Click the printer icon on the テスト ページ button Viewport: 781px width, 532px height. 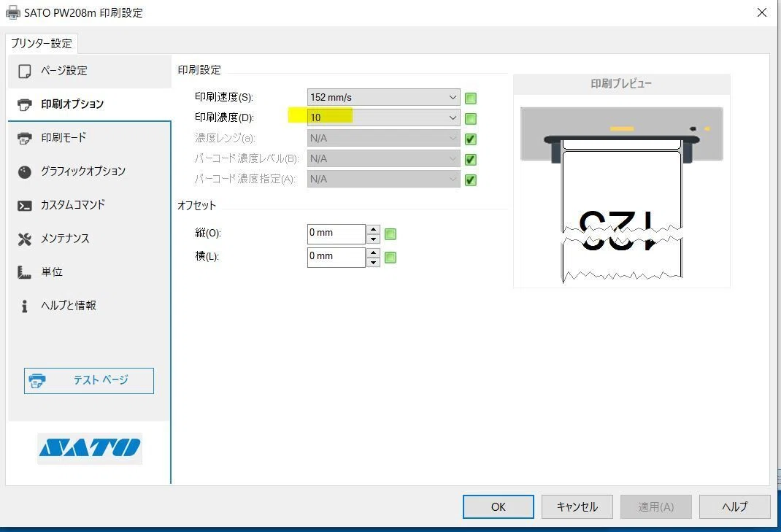click(37, 381)
